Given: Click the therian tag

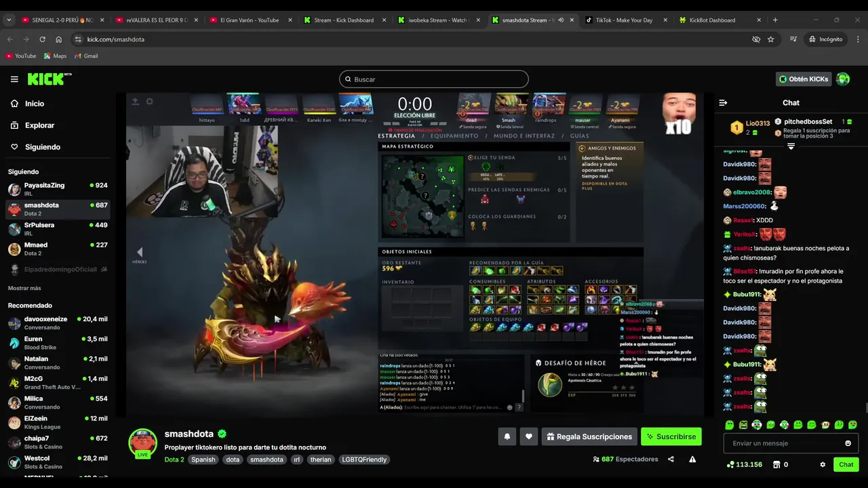Looking at the screenshot, I should tap(321, 460).
